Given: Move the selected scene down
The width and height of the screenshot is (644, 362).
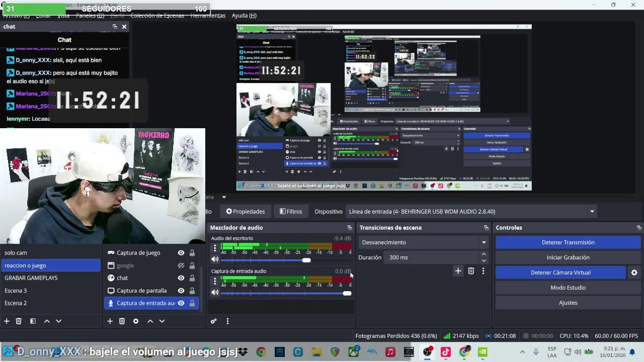Looking at the screenshot, I should pyautogui.click(x=58, y=321).
